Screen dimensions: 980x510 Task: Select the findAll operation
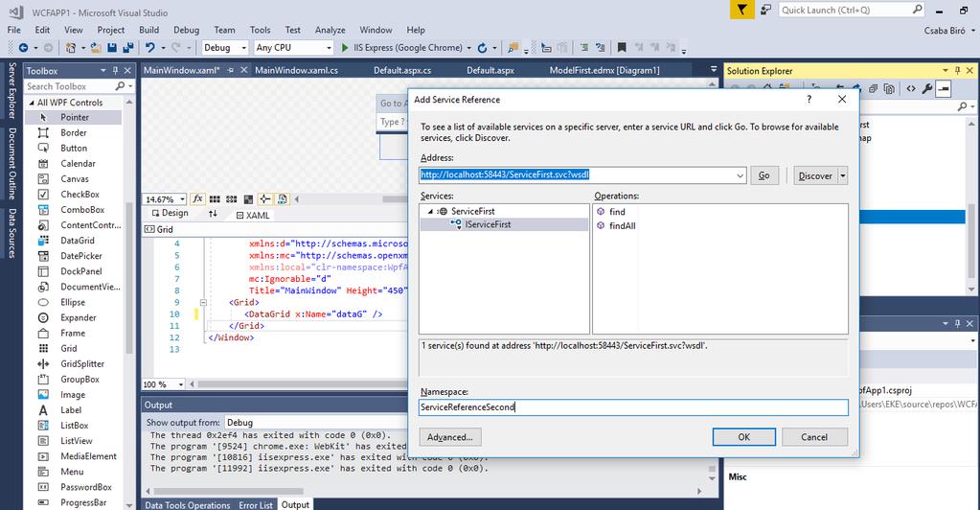pyautogui.click(x=623, y=225)
